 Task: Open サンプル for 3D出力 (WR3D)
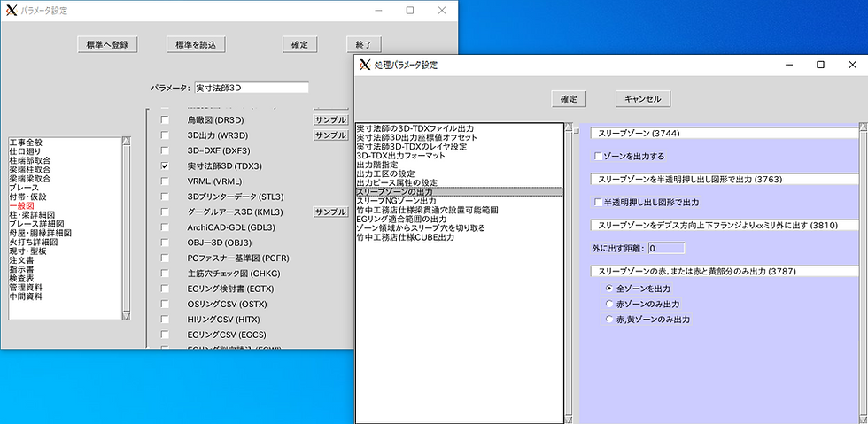[x=330, y=135]
